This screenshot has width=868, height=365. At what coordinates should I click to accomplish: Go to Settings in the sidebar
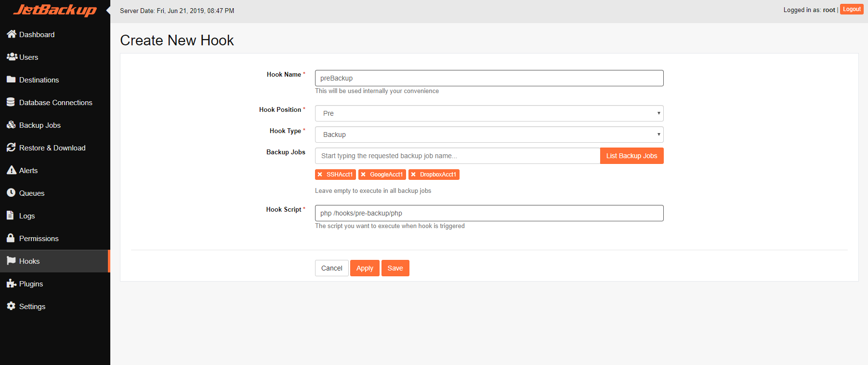[55, 306]
